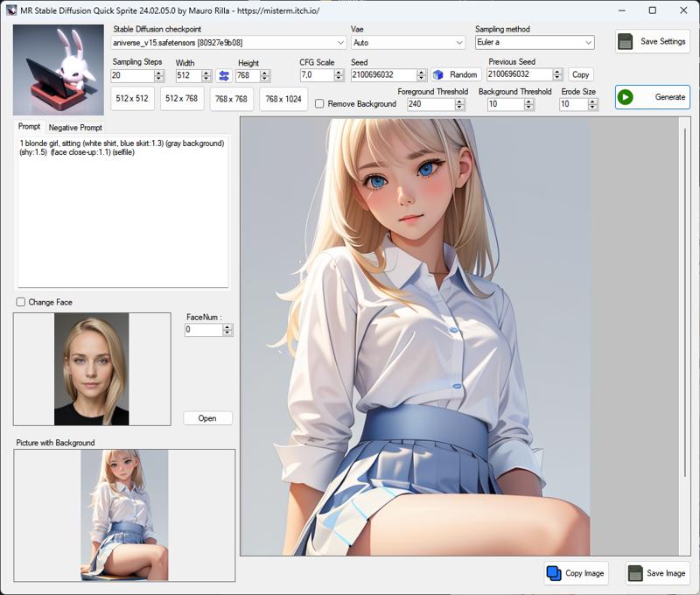Click the Picture with Background thumbnail
Image resolution: width=700 pixels, height=595 pixels.
pyautogui.click(x=124, y=515)
